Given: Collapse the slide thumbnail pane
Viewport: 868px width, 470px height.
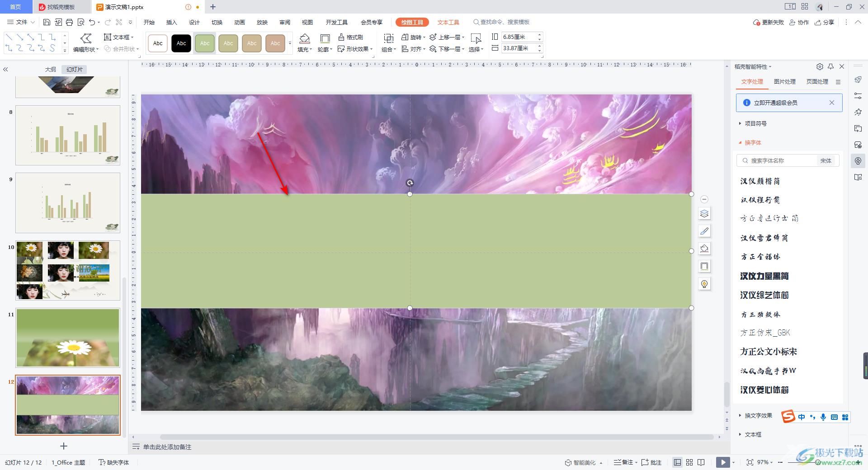Looking at the screenshot, I should (6, 70).
